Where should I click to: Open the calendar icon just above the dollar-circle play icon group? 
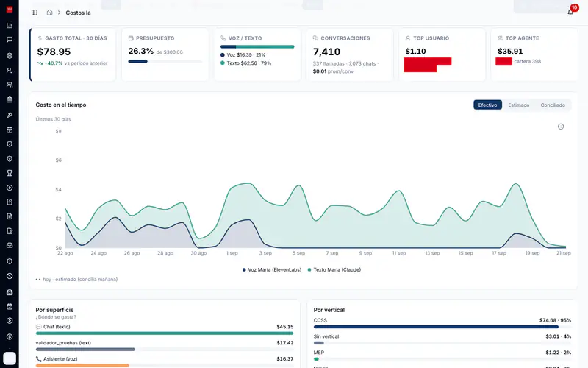pos(10,306)
